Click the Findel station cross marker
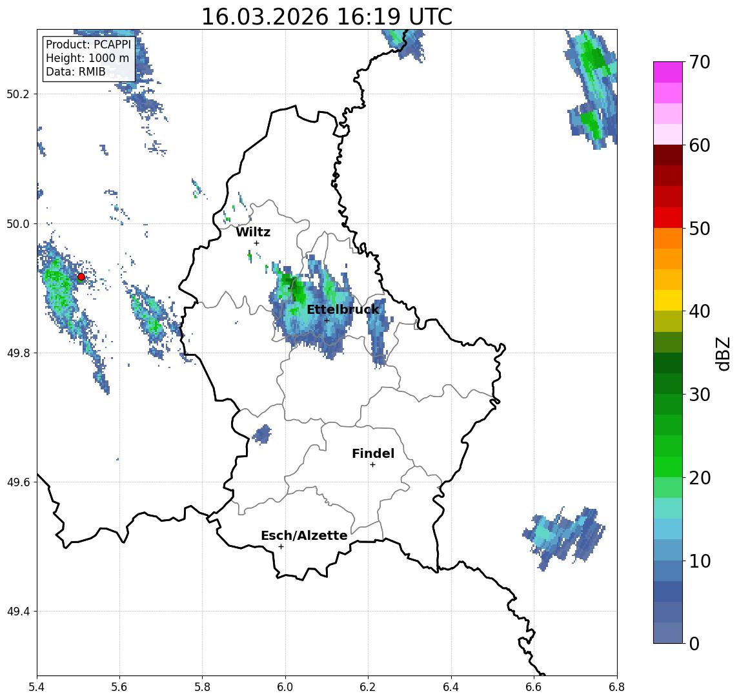Image resolution: width=739 pixels, height=700 pixels. tap(372, 465)
